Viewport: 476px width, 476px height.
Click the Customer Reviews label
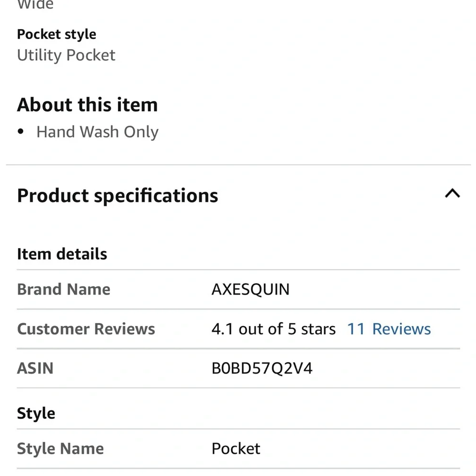click(x=86, y=328)
